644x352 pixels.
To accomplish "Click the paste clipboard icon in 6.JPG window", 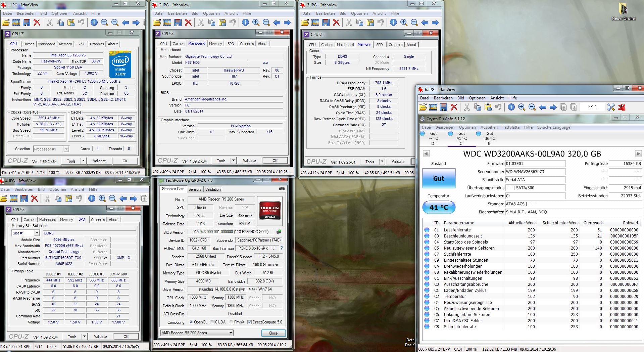I will [x=488, y=107].
